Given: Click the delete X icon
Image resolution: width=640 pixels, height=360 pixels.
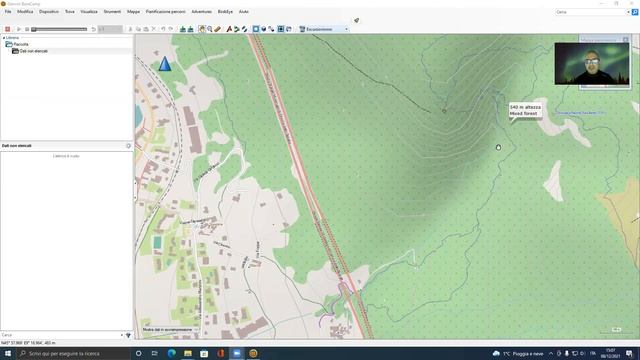Looking at the screenshot, I should click(154, 29).
